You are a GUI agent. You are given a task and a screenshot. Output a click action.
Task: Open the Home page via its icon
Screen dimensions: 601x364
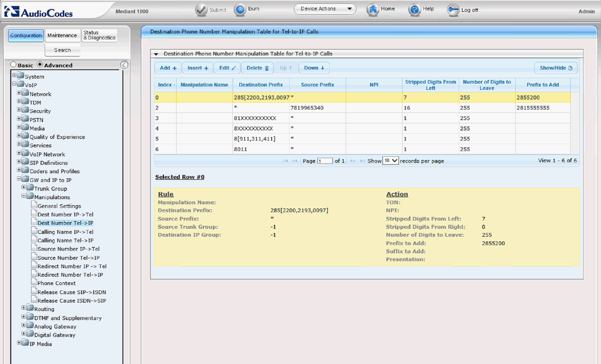373,9
